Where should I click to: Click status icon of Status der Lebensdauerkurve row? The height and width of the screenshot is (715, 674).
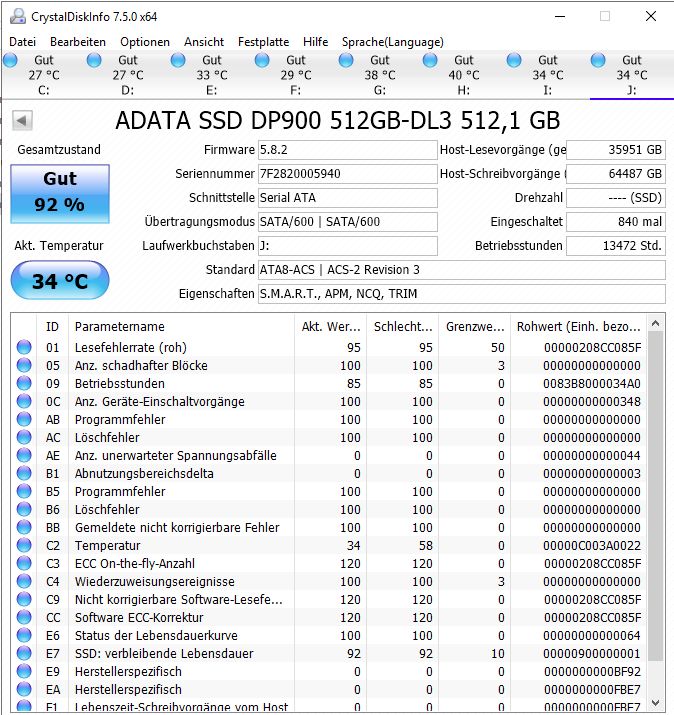24,635
